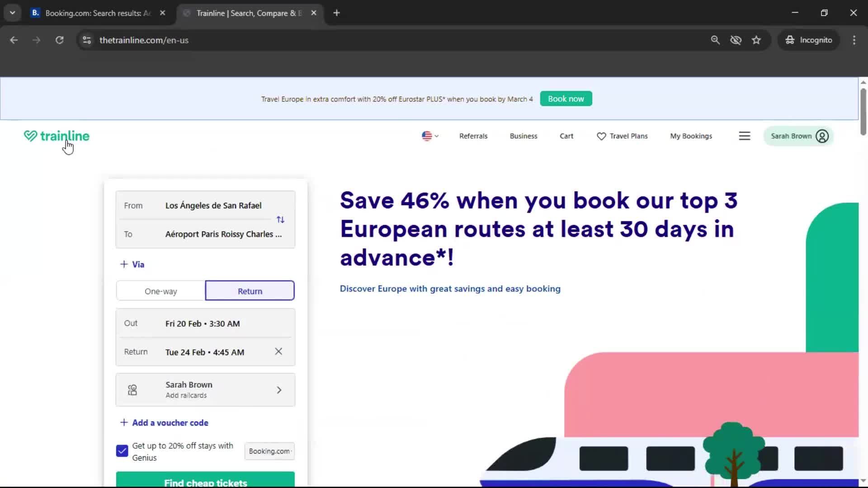Open the hamburger menu icon

pos(745,136)
